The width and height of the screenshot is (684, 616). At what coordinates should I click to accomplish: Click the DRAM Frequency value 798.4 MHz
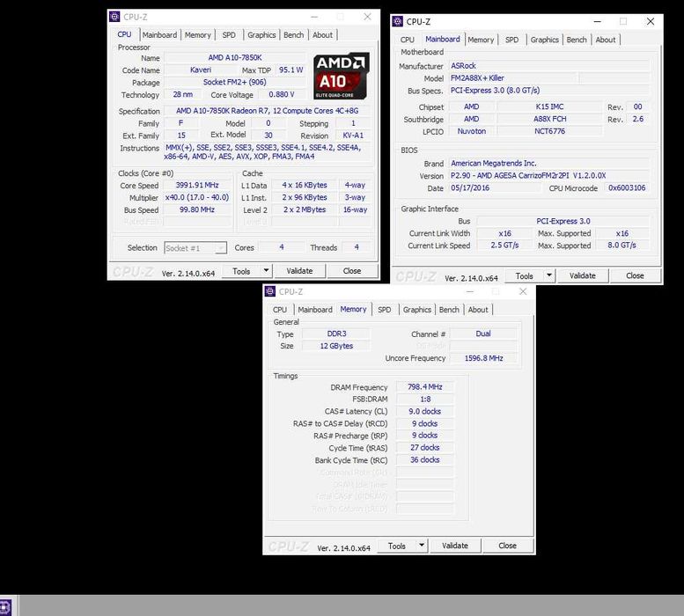click(x=425, y=386)
